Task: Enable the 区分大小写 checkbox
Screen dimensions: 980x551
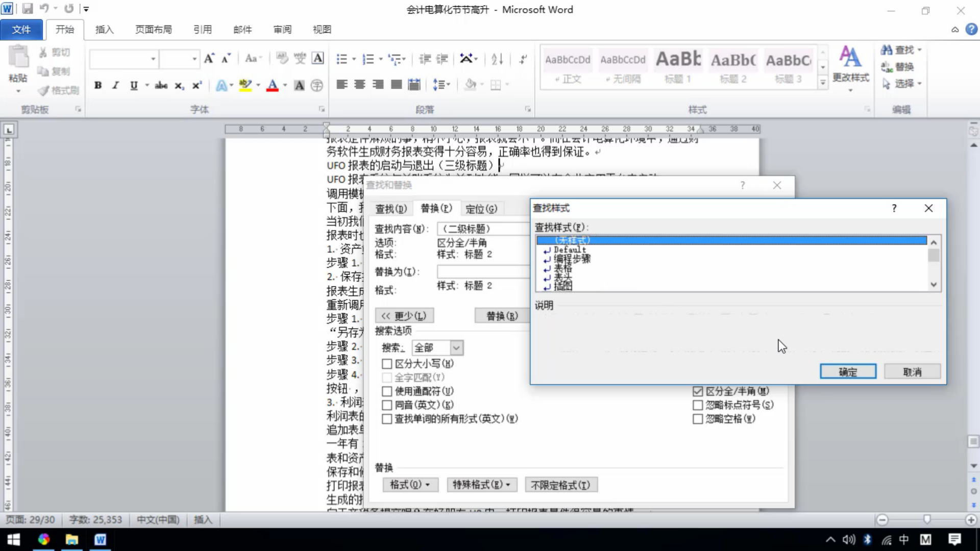Action: coord(387,364)
